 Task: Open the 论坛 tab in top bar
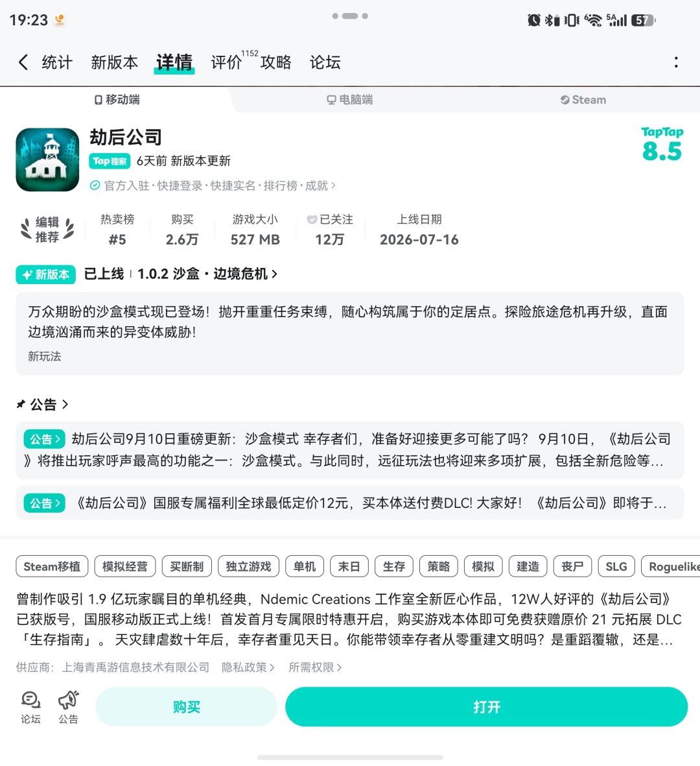pyautogui.click(x=325, y=62)
